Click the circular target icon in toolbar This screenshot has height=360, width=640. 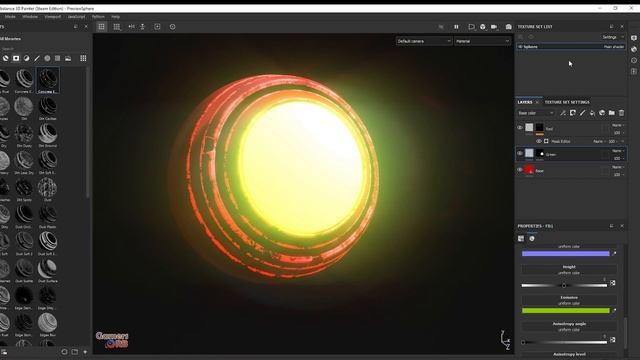click(x=172, y=27)
